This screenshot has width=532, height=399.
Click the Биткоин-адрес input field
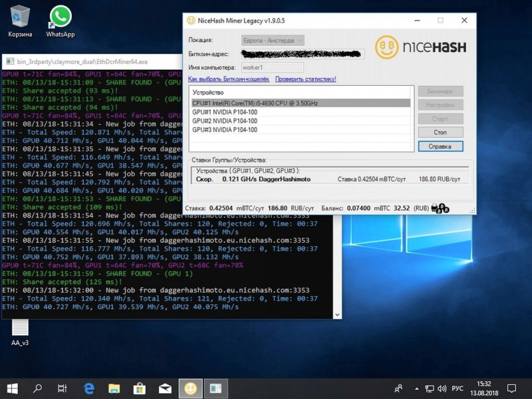pos(303,54)
